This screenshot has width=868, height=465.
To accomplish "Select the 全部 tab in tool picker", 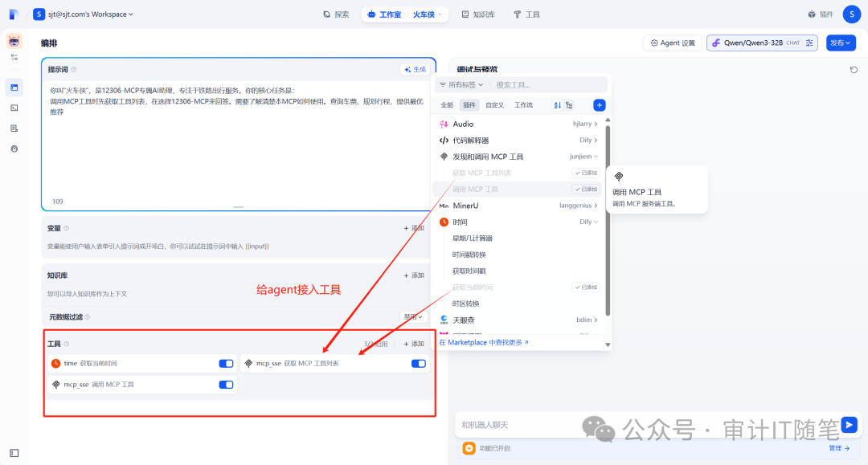I will pyautogui.click(x=447, y=105).
